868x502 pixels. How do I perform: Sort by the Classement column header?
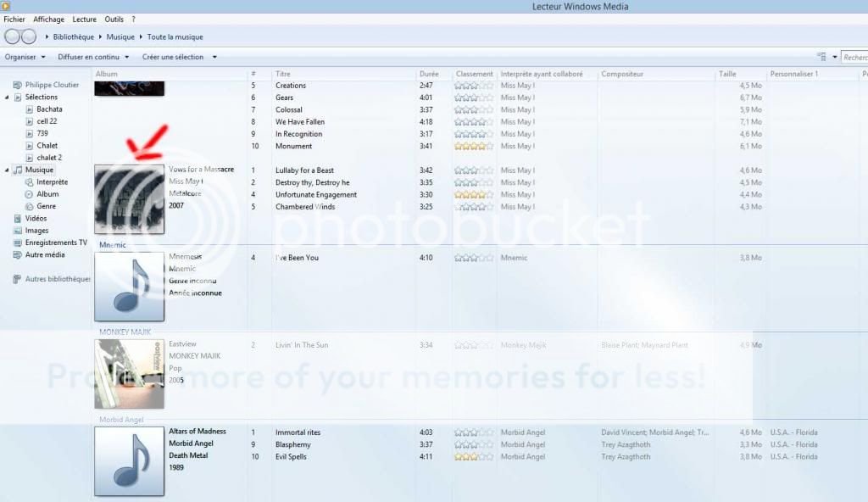[x=475, y=74]
